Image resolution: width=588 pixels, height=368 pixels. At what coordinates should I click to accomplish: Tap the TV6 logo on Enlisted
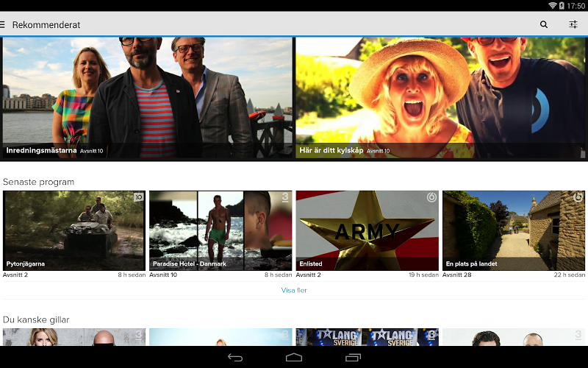coord(431,197)
